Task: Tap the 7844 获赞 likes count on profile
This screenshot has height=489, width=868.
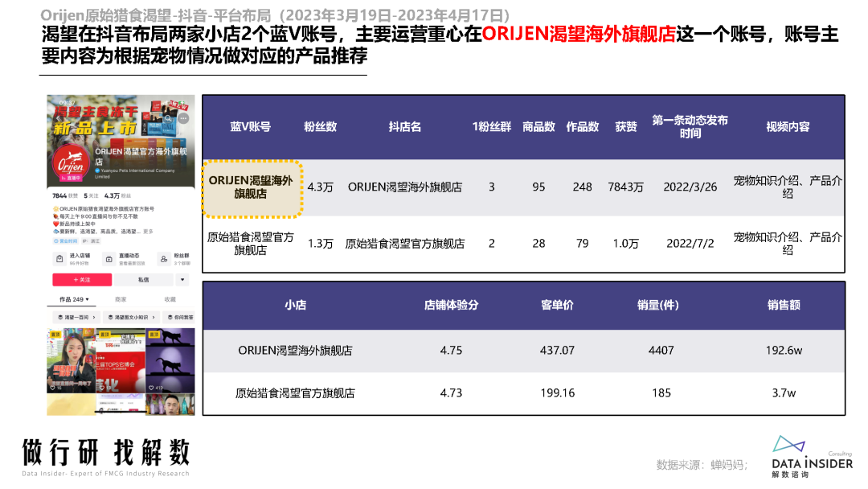Action: coord(65,195)
